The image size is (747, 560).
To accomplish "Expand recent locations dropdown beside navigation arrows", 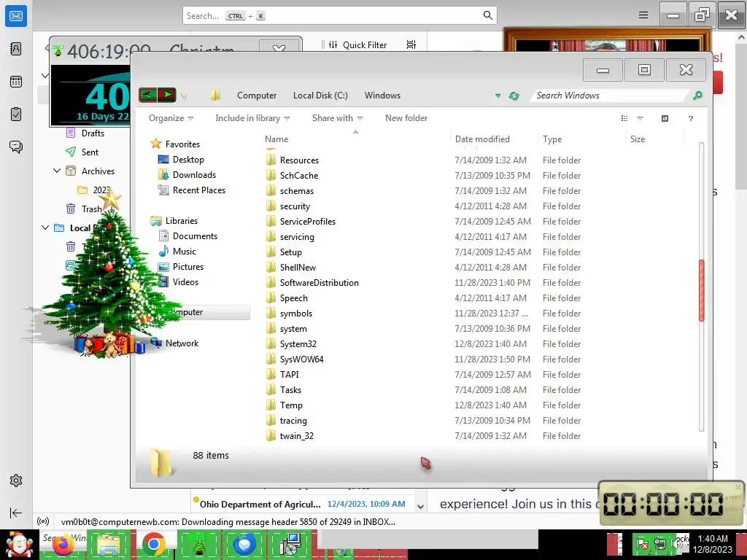I will [184, 96].
